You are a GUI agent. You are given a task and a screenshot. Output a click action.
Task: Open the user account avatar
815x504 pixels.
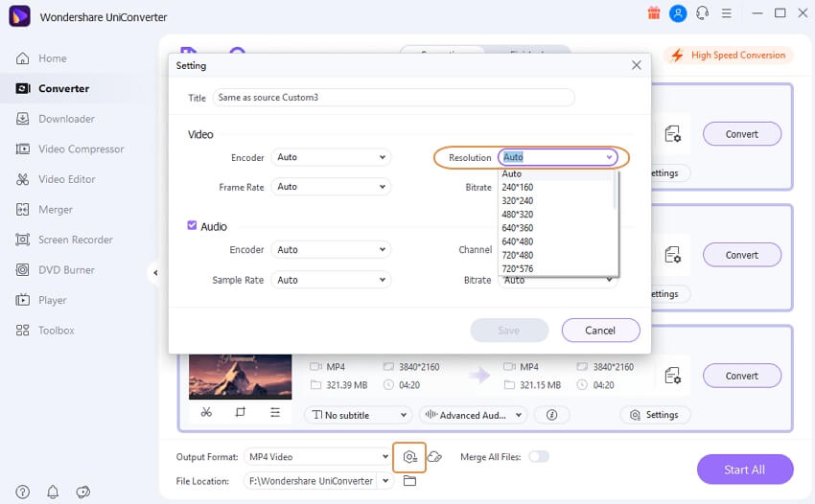678,13
